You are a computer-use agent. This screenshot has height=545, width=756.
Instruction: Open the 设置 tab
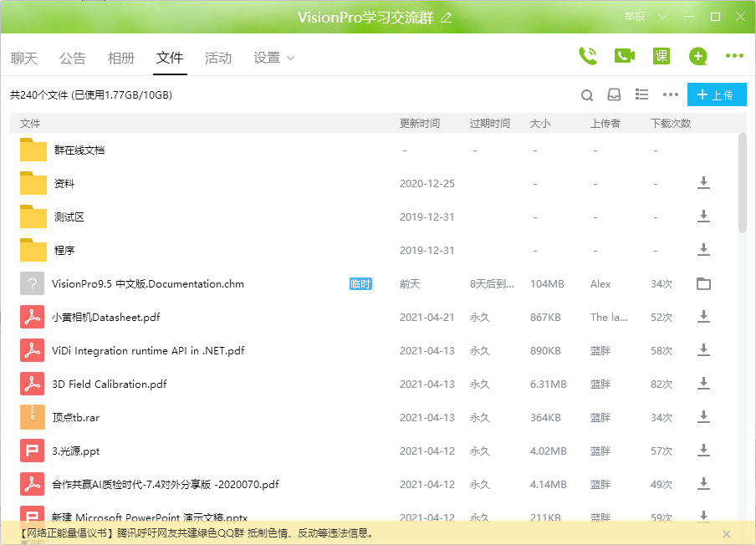click(x=267, y=59)
